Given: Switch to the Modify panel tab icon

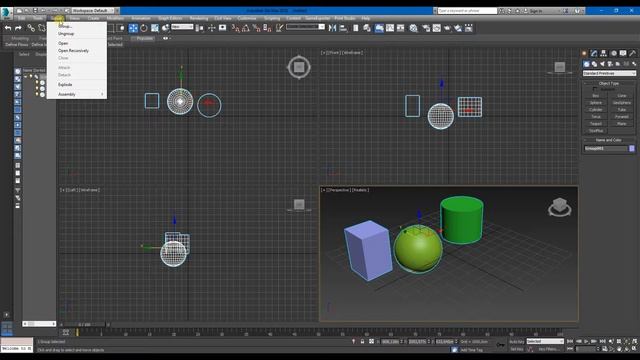Looking at the screenshot, I should 594,53.
